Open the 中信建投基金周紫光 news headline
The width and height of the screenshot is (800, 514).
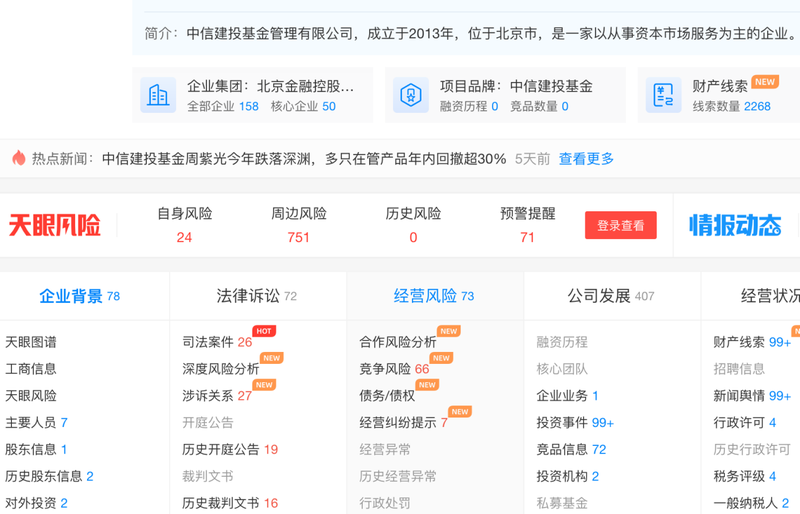[304, 159]
